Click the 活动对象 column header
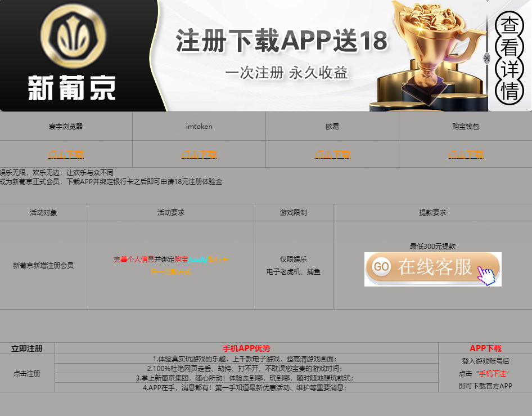 click(44, 213)
